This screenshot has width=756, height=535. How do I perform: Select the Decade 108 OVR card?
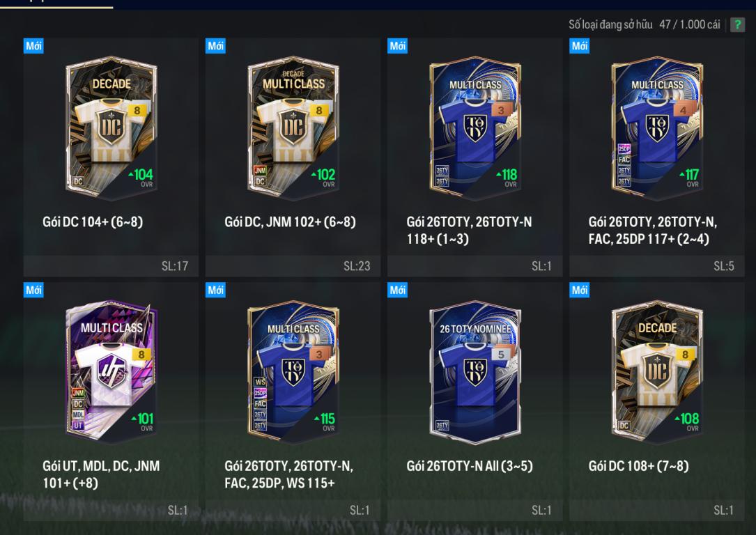pos(656,373)
